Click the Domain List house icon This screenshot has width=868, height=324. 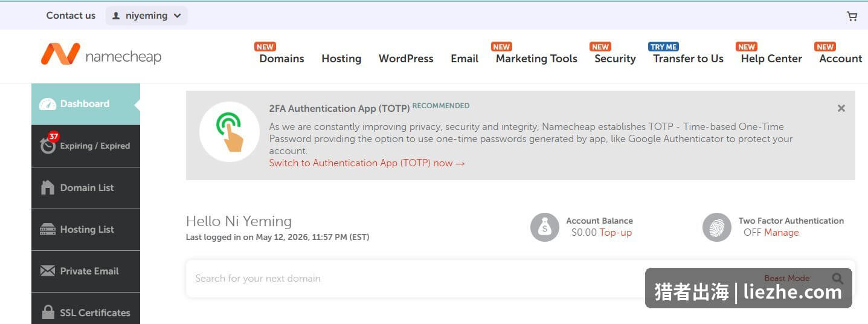coord(48,187)
